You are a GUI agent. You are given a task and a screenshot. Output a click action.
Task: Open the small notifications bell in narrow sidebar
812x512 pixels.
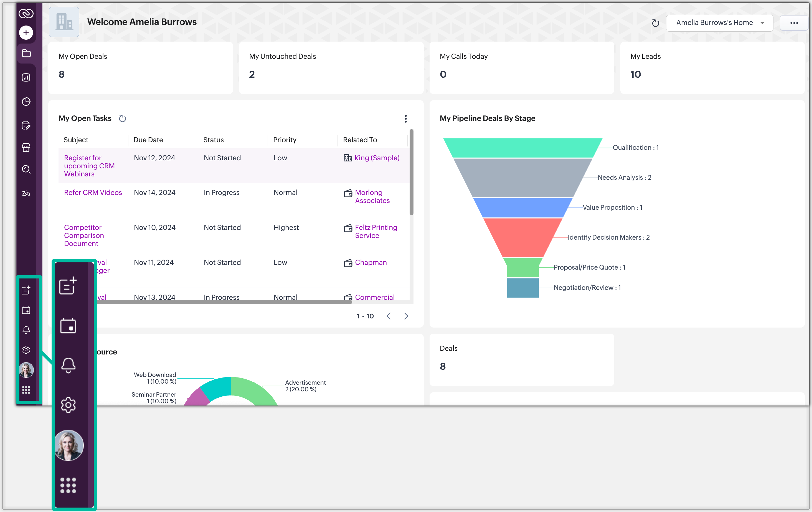pos(26,330)
